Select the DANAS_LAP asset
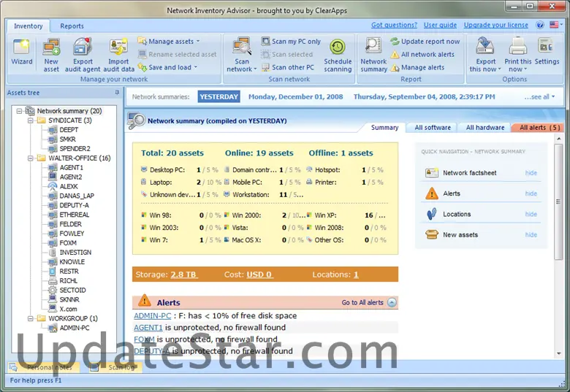Screen dimensions: 570x392 coord(77,196)
